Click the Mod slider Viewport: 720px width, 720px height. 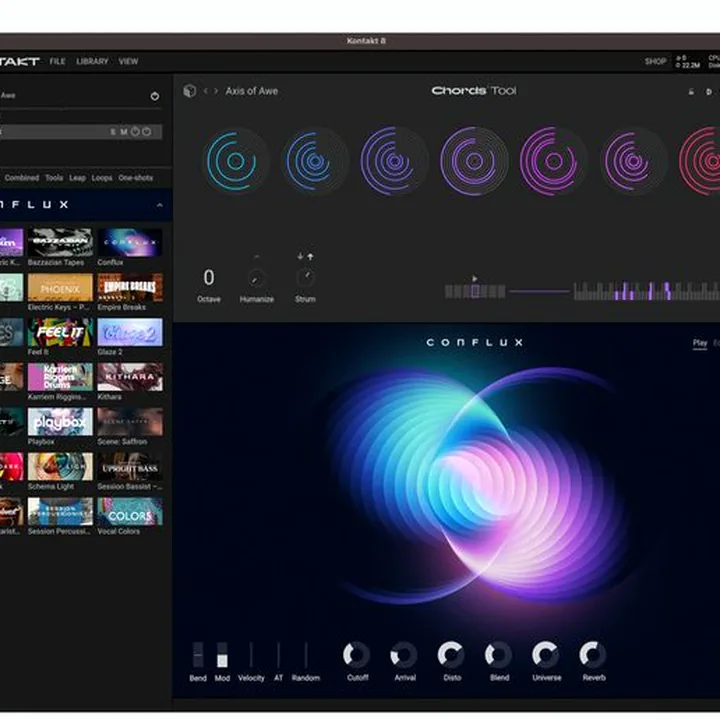pyautogui.click(x=222, y=655)
